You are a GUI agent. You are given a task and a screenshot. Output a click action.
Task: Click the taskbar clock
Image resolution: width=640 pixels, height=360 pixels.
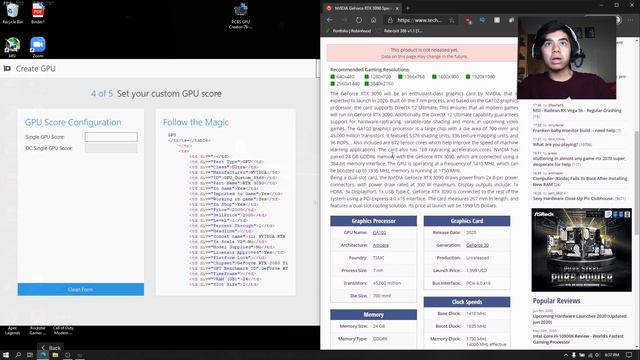pos(612,355)
